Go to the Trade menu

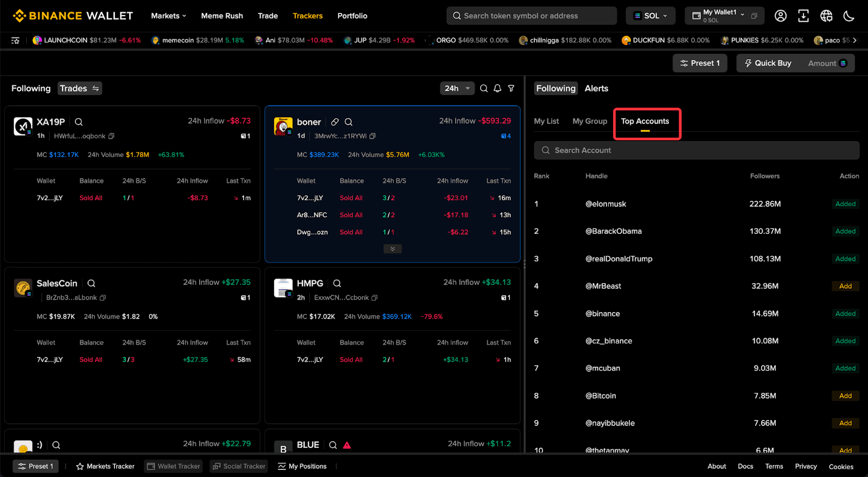tap(268, 16)
